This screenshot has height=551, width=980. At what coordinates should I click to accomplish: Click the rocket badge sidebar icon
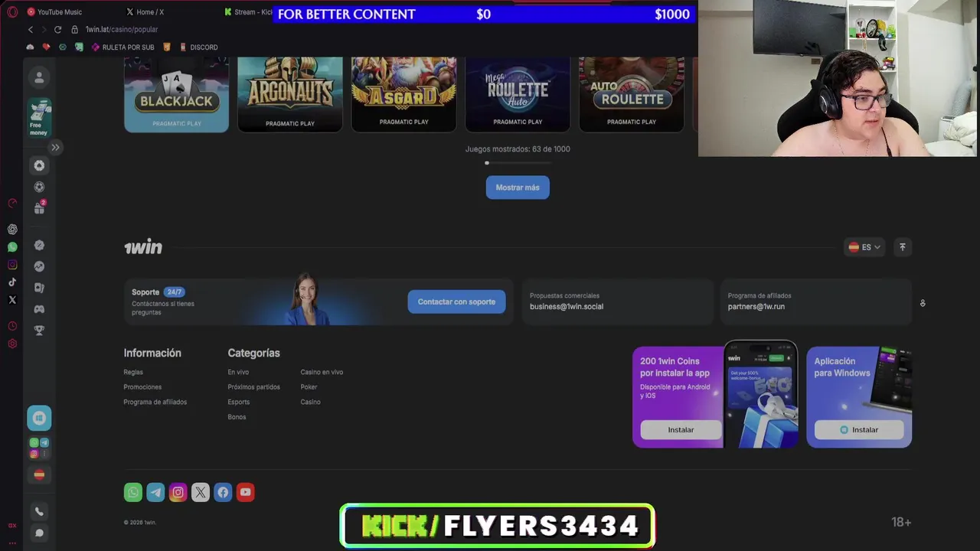[x=39, y=245]
